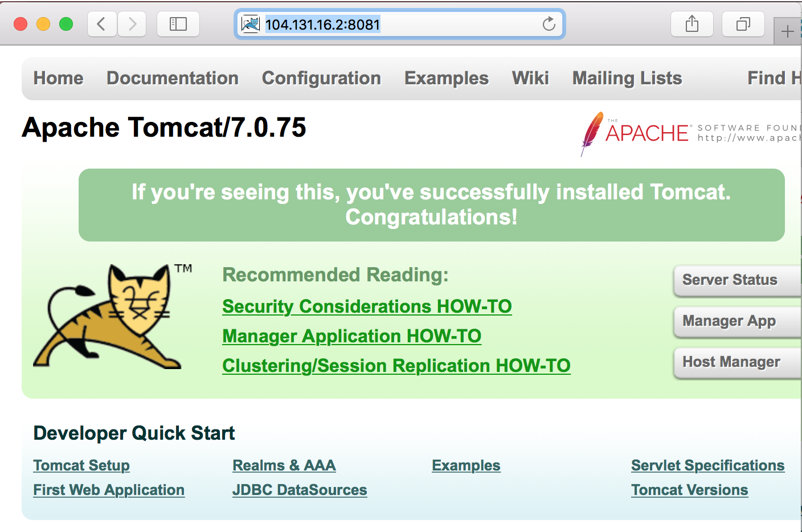The height and width of the screenshot is (532, 802).
Task: Open Examples link under Developer Quick Start
Action: click(466, 465)
